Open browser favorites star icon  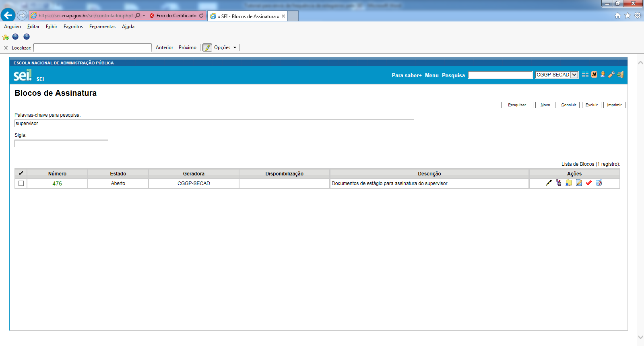[627, 15]
